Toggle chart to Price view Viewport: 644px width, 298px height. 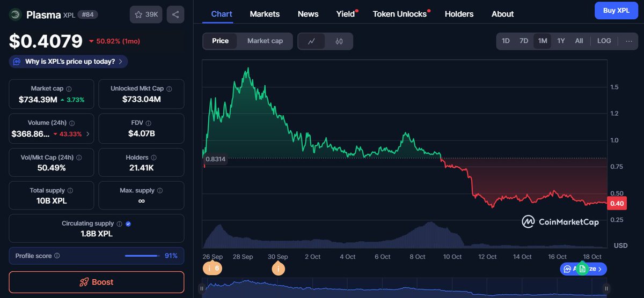click(220, 41)
